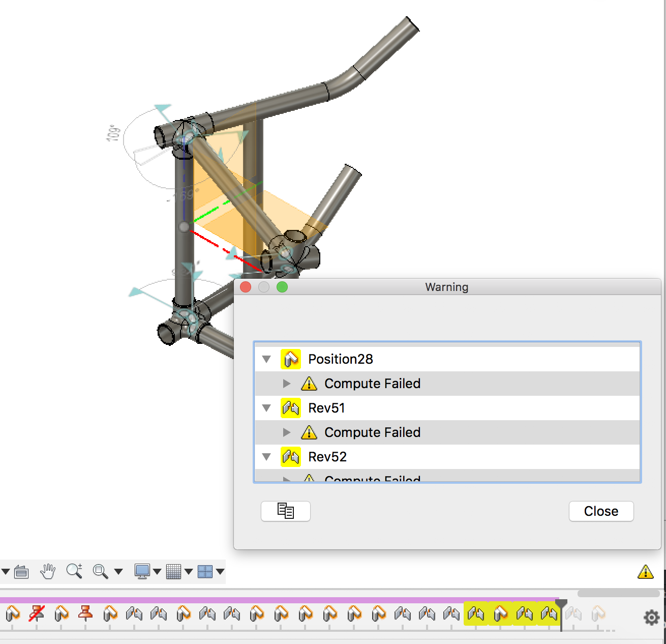Click the copy-to-clipboard icon in the Warning dialog
The image size is (666, 644).
click(x=285, y=511)
